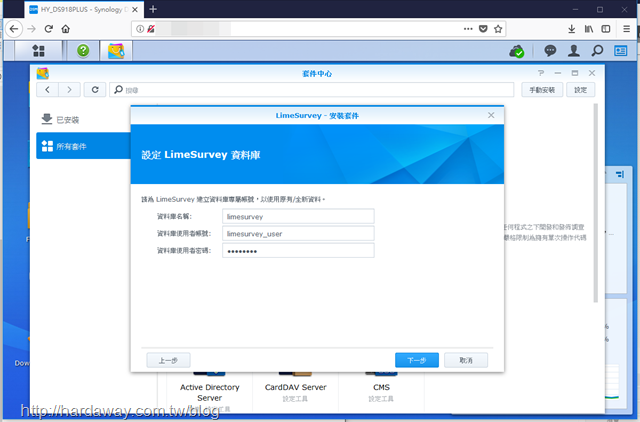Open Active Directory Server package

click(209, 392)
